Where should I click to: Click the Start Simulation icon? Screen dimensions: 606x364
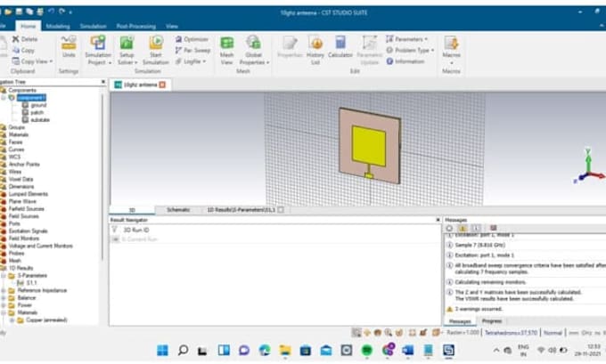click(156, 43)
